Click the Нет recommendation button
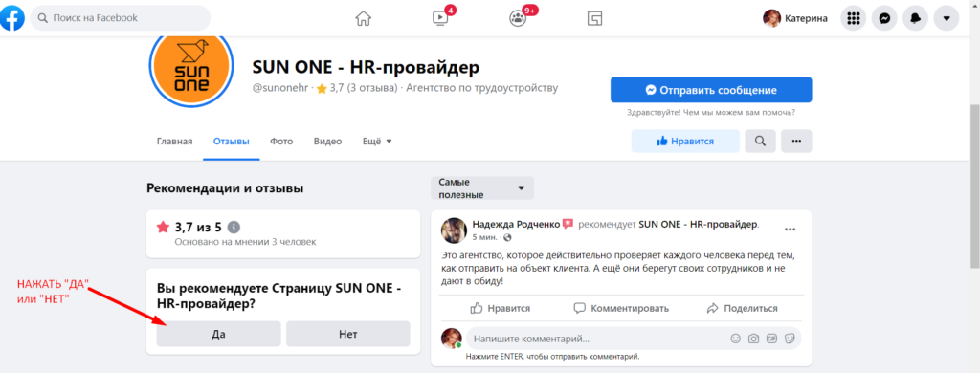The image size is (980, 373). click(348, 334)
